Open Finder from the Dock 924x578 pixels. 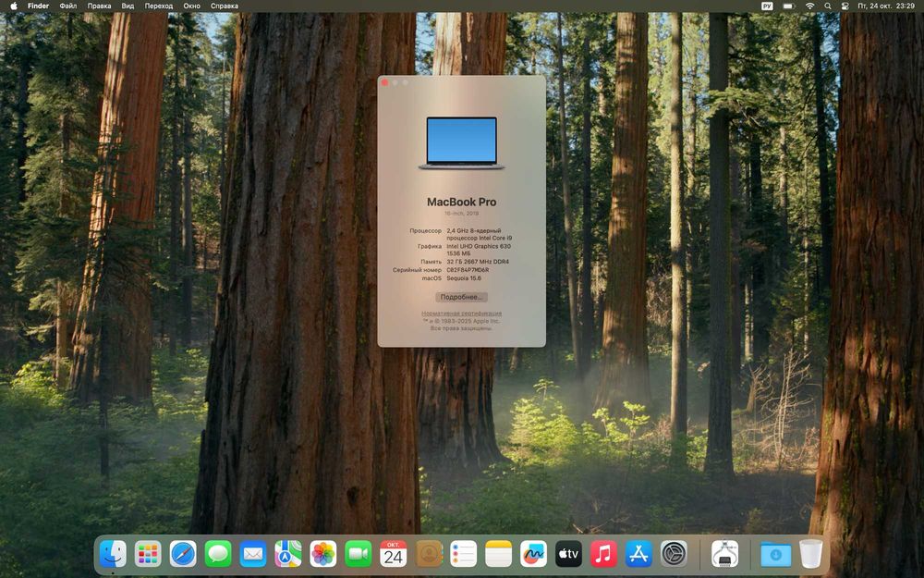click(112, 554)
